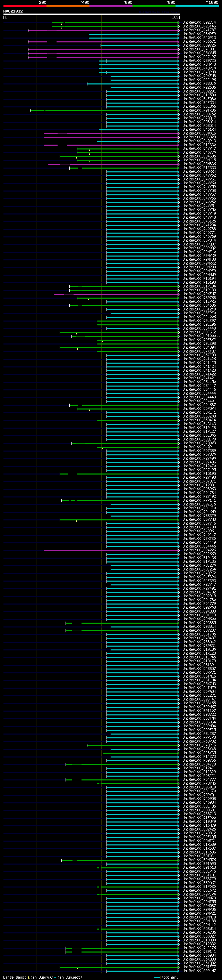Image resolution: width=222 pixels, height=980 pixels.
Task: Select the UniRef100_P14273 label
Action: pos(199,757)
